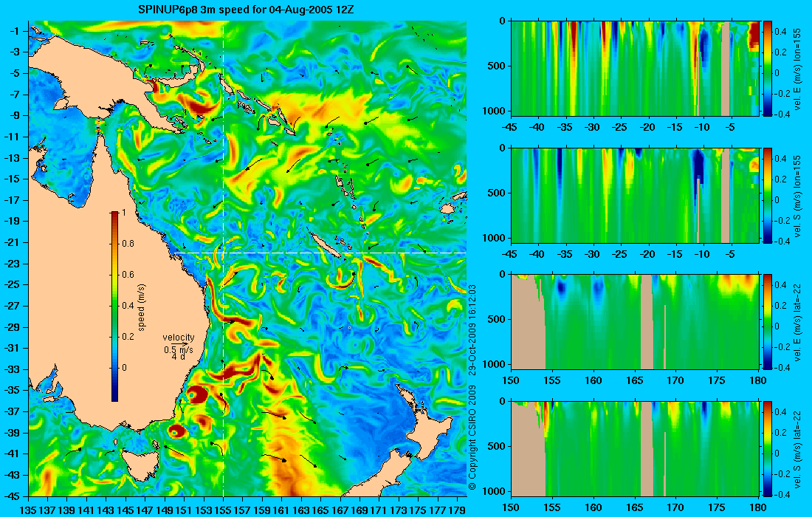Click "180" tick under the bottom right panel
The height and width of the screenshot is (517, 812).
[758, 507]
